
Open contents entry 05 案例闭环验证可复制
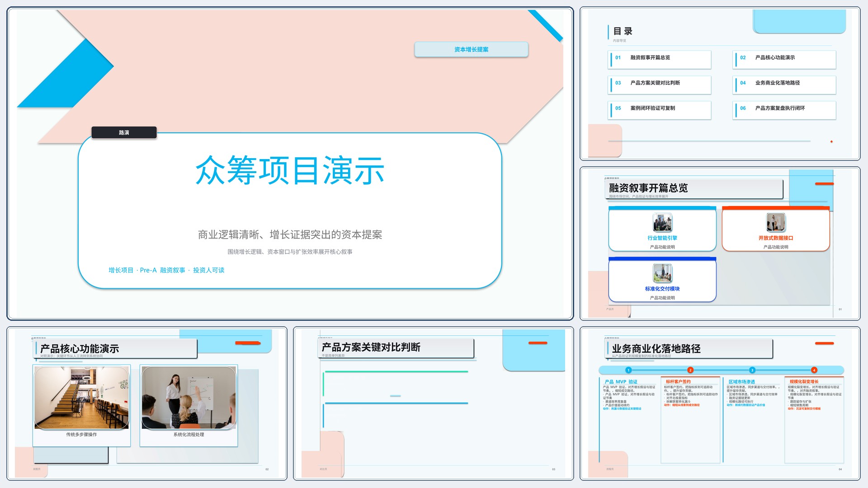[x=660, y=110]
